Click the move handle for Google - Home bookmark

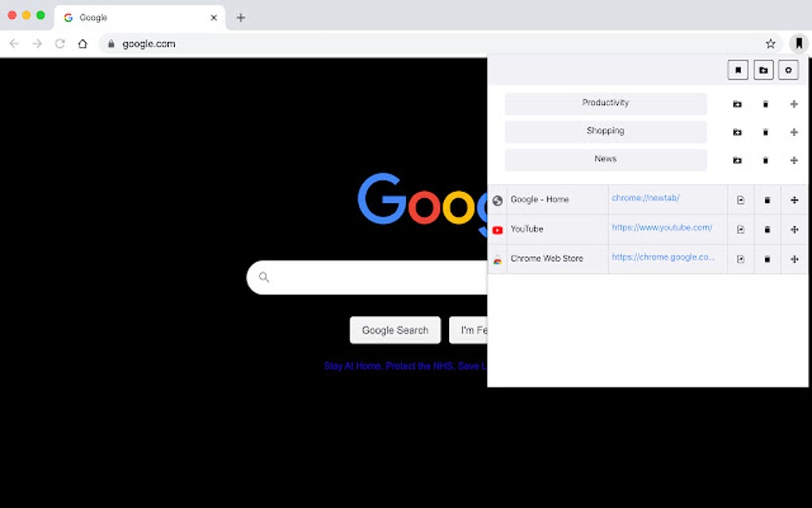coord(794,200)
